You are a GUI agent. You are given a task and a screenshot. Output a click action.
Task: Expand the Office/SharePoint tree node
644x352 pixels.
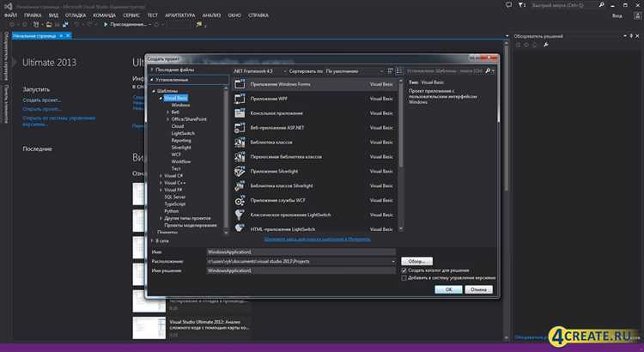tap(168, 119)
